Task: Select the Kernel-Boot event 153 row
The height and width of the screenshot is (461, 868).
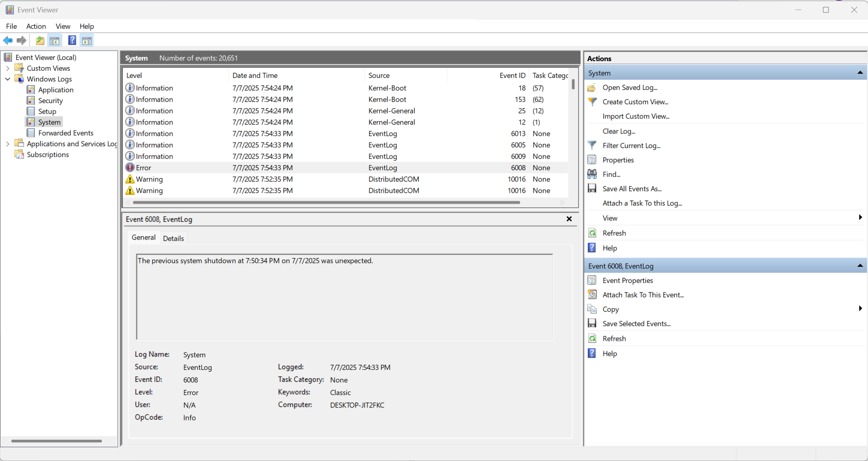Action: [346, 99]
